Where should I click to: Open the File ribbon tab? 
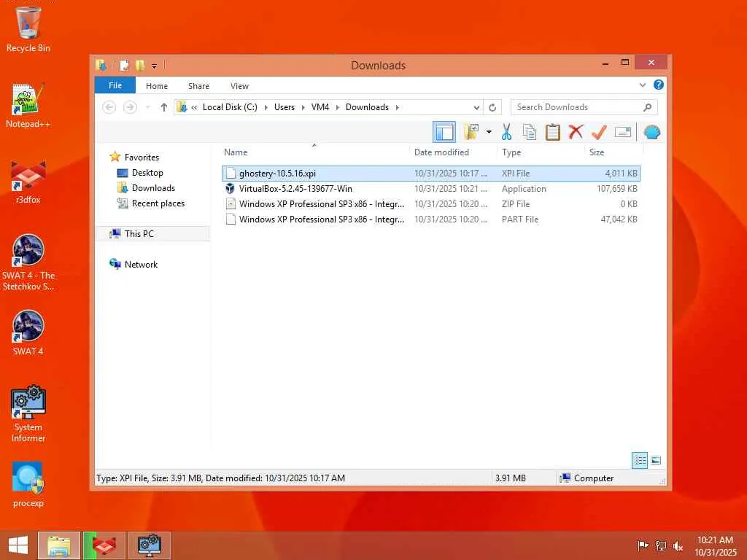[115, 85]
